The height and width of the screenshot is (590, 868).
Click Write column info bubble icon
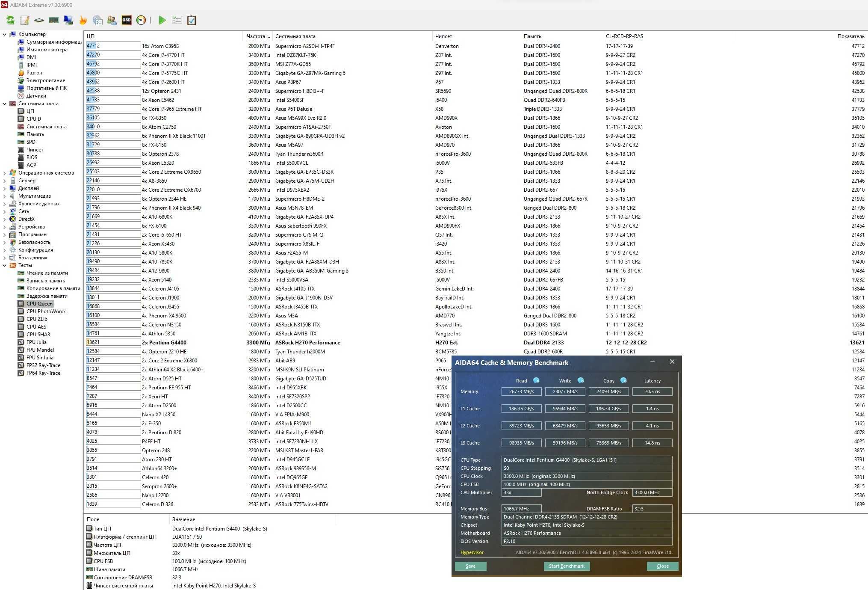pyautogui.click(x=581, y=380)
